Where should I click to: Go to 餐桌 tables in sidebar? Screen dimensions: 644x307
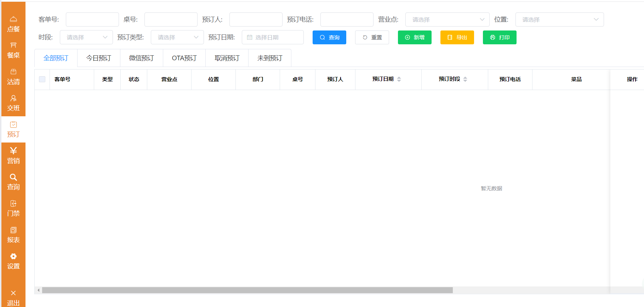pos(13,50)
